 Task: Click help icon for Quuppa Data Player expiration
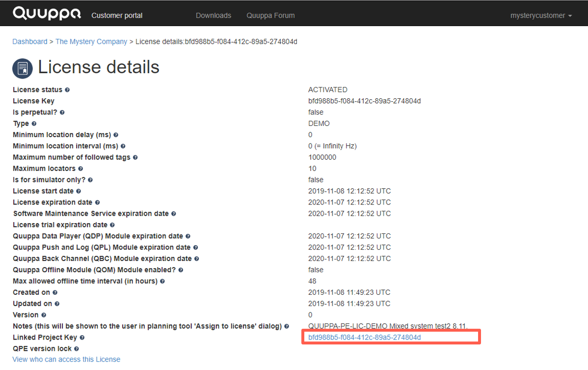point(188,236)
